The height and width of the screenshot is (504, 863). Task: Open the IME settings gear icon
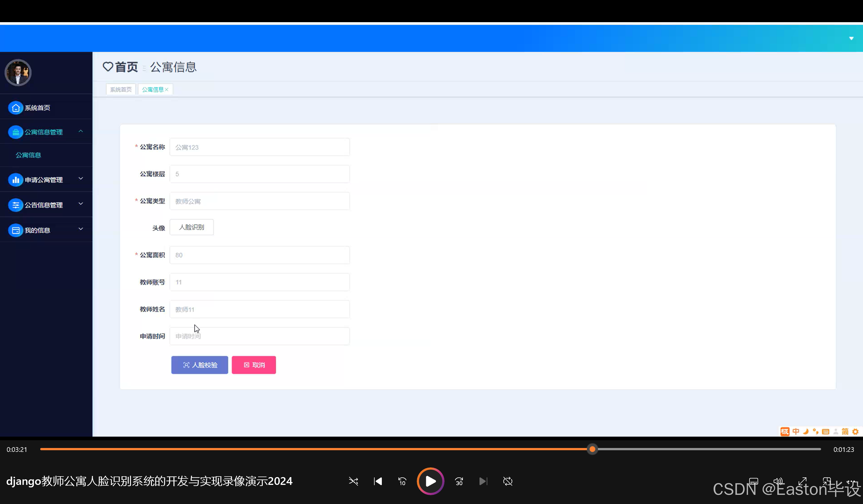coord(856,431)
